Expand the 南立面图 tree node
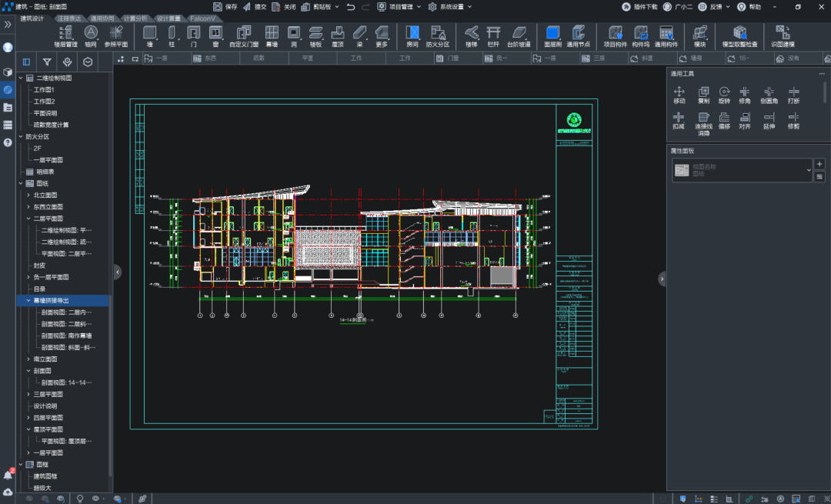 (28, 359)
